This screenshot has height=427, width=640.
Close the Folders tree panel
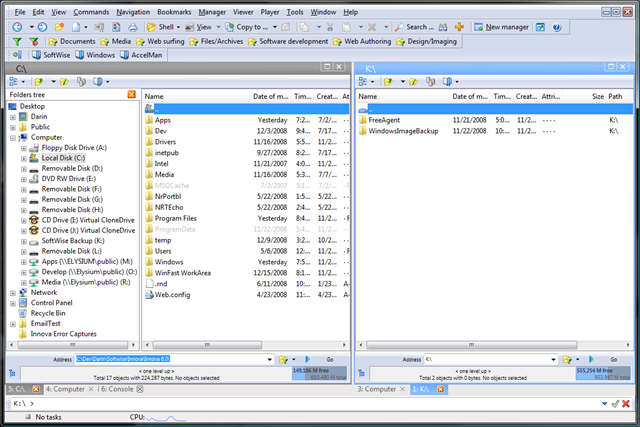point(131,94)
